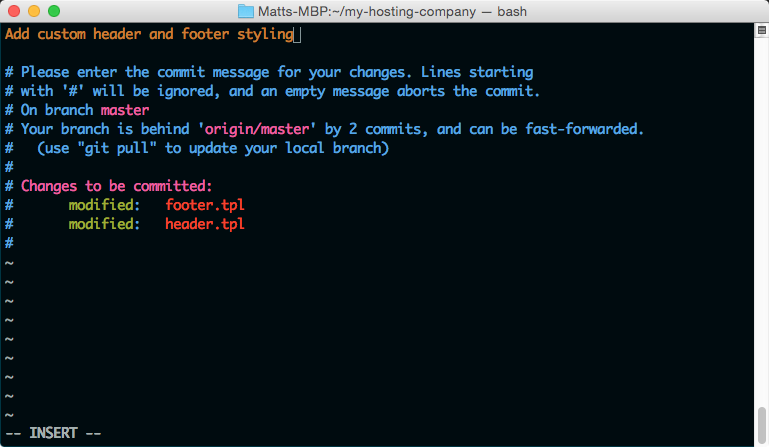Click 'Please enter the commit message' comment line

(x=269, y=72)
